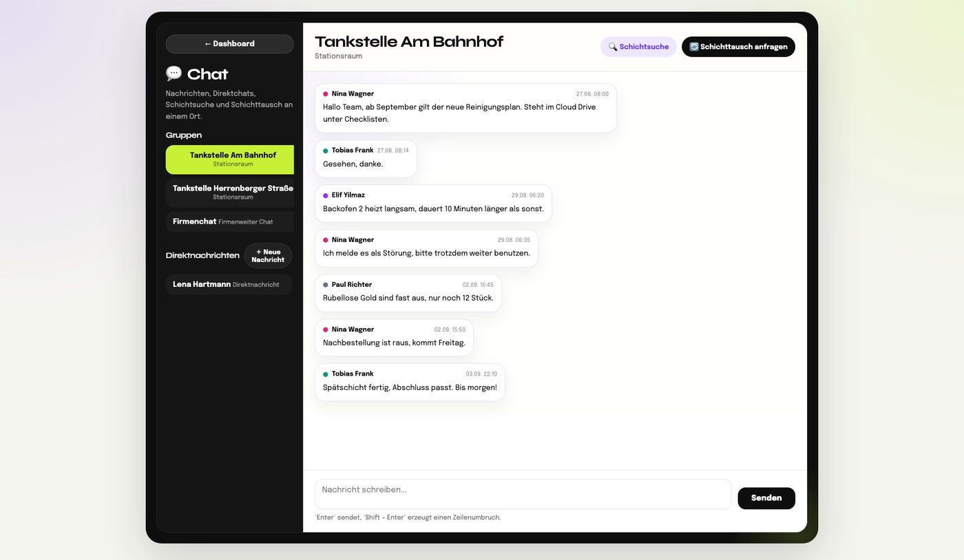
Task: Request a shift swap via Schichttausch anfragen
Action: [738, 47]
